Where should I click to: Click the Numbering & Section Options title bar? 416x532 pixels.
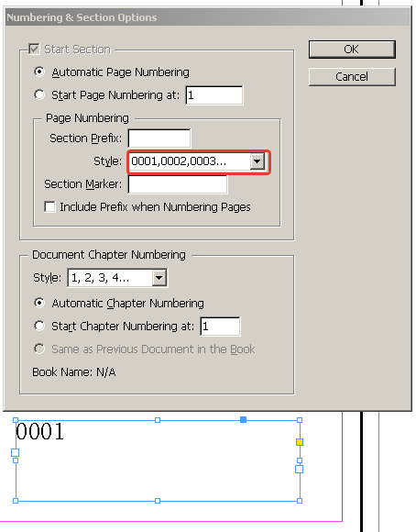[208, 17]
